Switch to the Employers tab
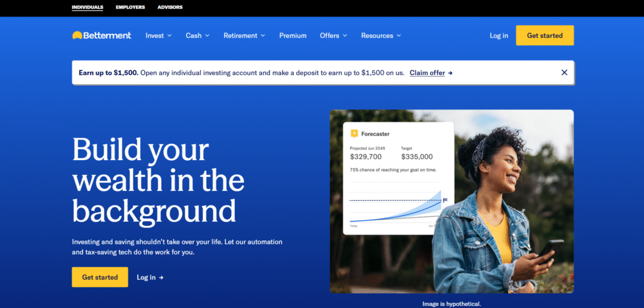 (x=130, y=8)
